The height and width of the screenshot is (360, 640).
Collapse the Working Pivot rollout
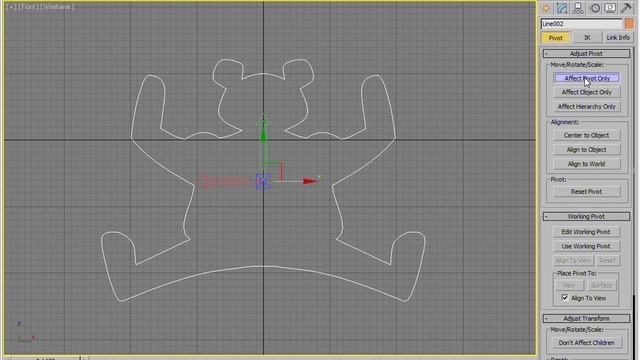pyautogui.click(x=586, y=216)
